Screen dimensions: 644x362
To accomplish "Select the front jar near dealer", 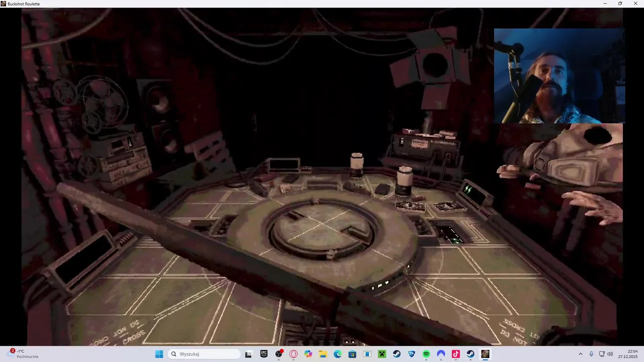I will [404, 180].
